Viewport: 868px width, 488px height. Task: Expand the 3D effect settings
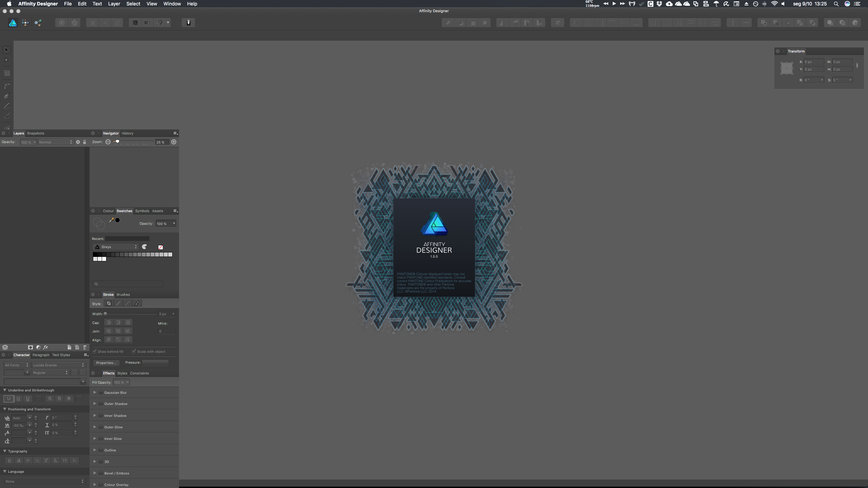[x=95, y=461]
